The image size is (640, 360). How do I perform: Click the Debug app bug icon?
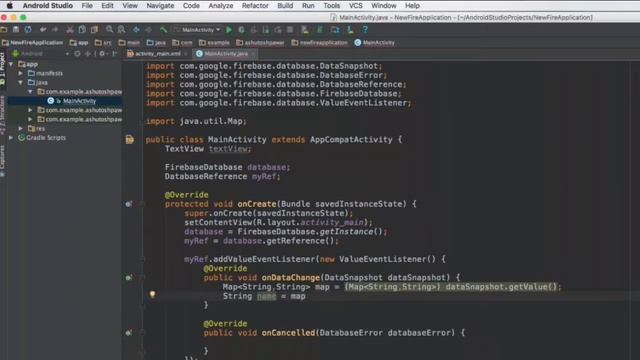coord(241,29)
